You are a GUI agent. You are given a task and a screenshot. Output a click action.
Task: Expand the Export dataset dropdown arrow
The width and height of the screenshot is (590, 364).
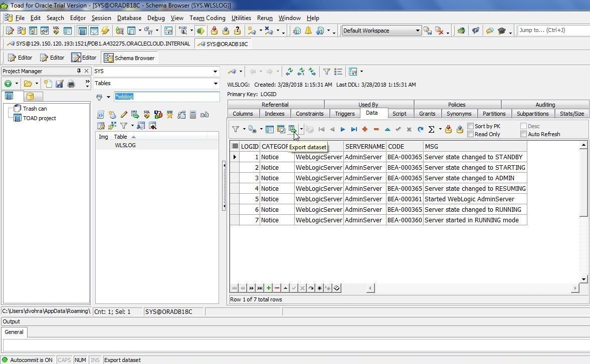tap(301, 129)
